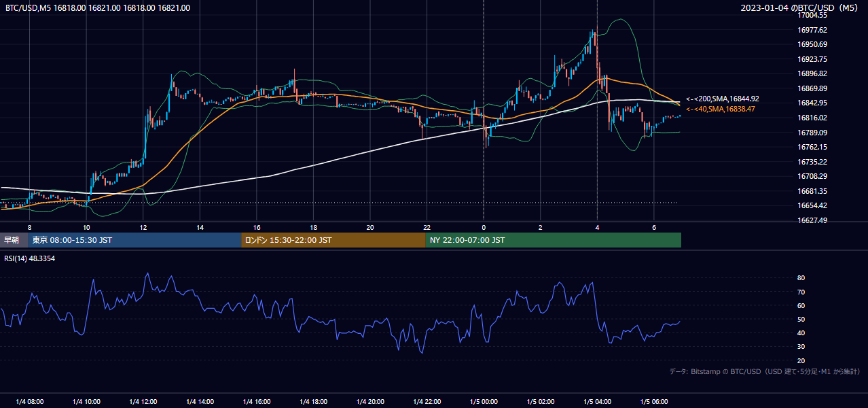Click the bottom date label 1/4 16:00
Screen dimensions: 868x408
pos(257,402)
